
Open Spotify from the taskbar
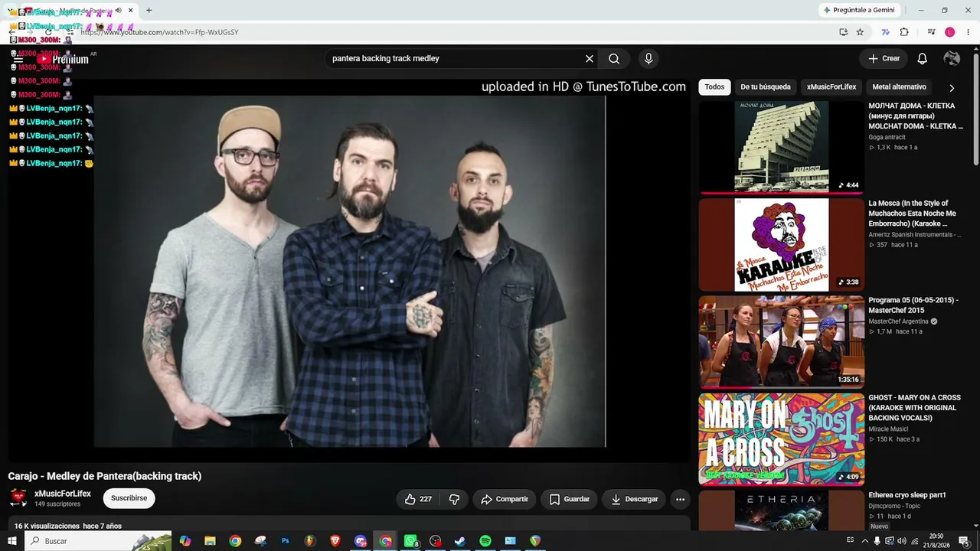coord(485,541)
